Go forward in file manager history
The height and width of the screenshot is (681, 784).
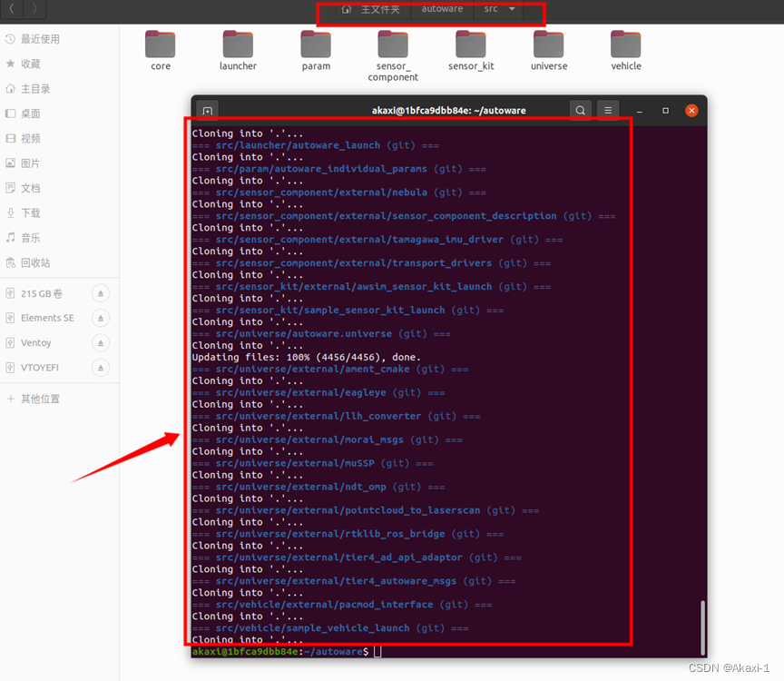pyautogui.click(x=34, y=8)
